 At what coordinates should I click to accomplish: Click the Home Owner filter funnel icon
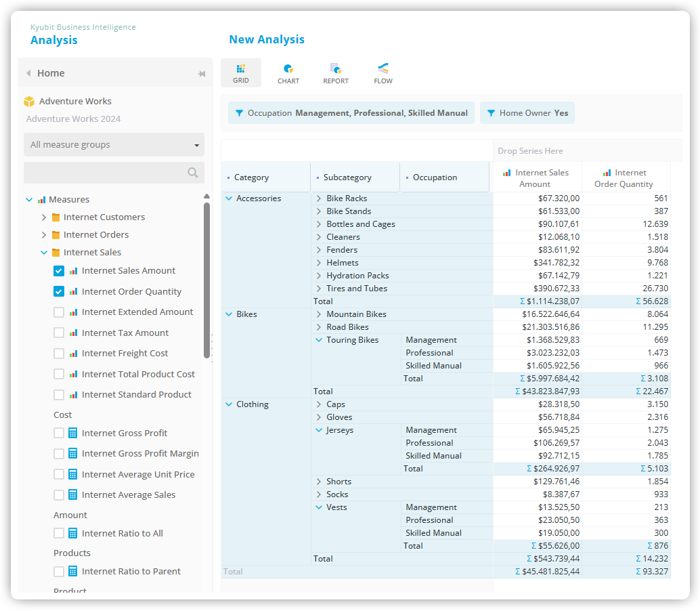491,114
